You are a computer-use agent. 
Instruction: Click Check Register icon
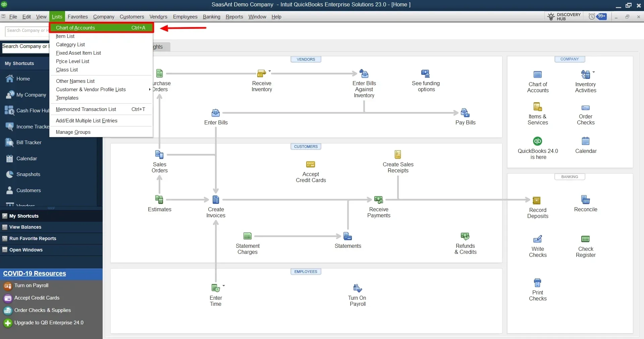tap(586, 239)
